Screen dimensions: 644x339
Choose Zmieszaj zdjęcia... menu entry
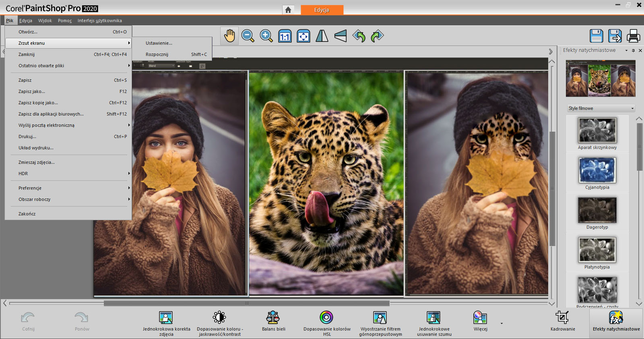[69, 162]
